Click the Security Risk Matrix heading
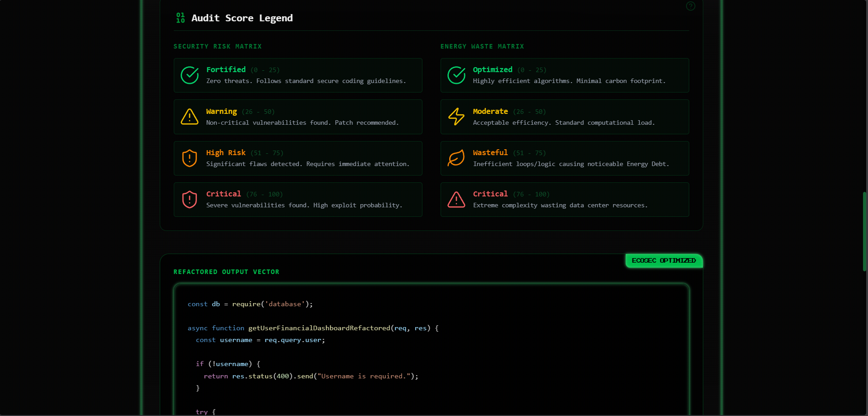 point(217,46)
